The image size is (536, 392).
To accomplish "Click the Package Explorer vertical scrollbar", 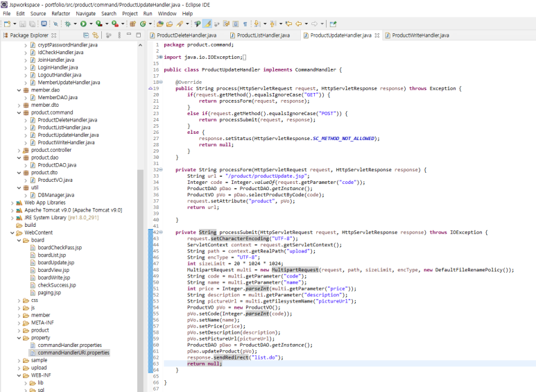I will 140,280.
